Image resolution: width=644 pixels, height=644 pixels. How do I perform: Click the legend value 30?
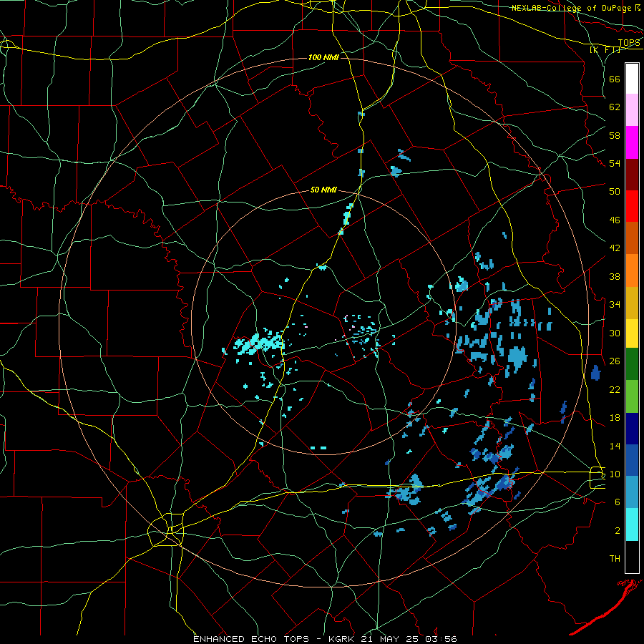pyautogui.click(x=615, y=333)
